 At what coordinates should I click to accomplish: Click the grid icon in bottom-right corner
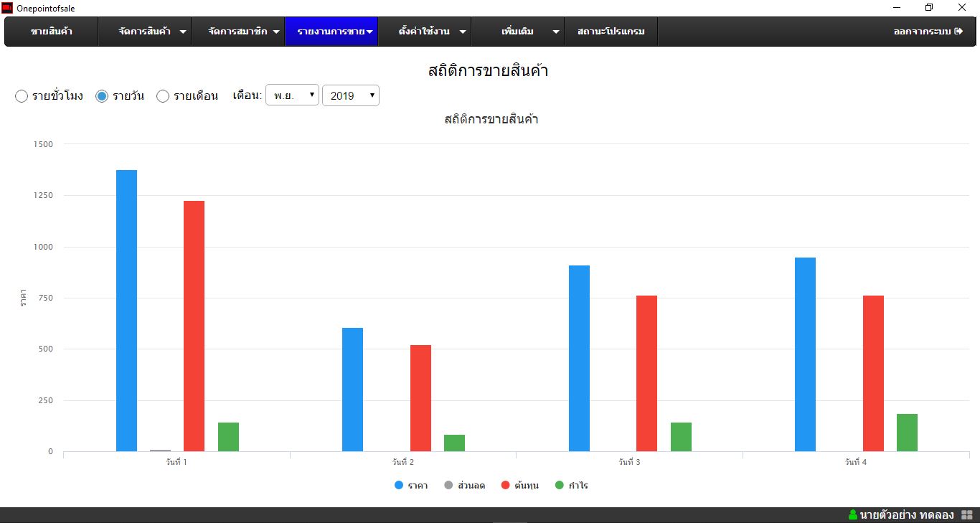point(966,515)
